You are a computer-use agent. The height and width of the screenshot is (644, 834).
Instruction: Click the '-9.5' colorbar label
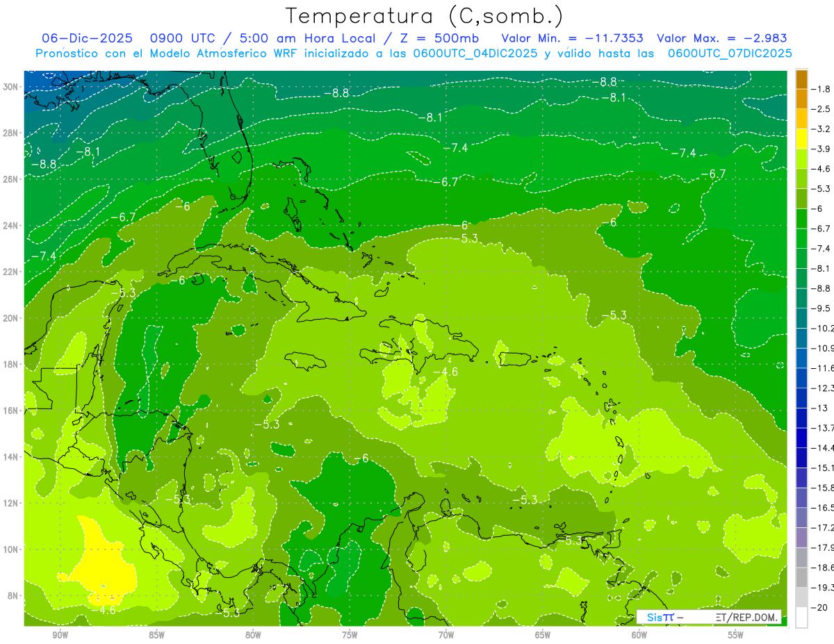pos(822,308)
